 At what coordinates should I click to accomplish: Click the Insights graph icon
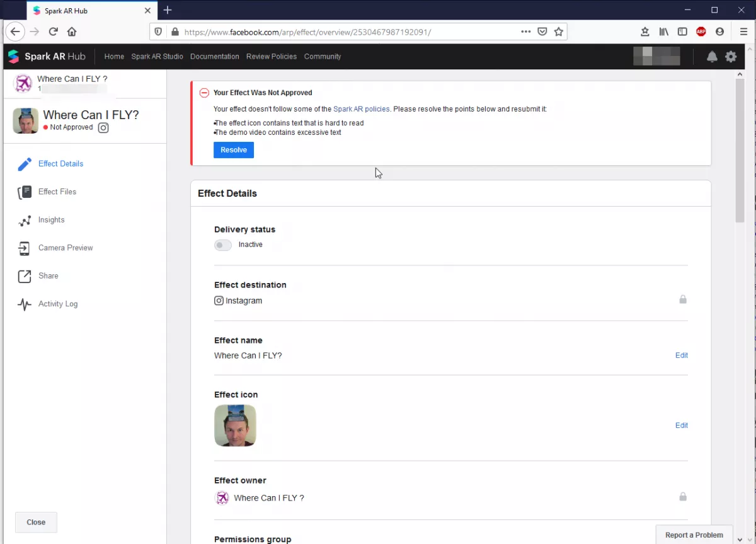(25, 221)
